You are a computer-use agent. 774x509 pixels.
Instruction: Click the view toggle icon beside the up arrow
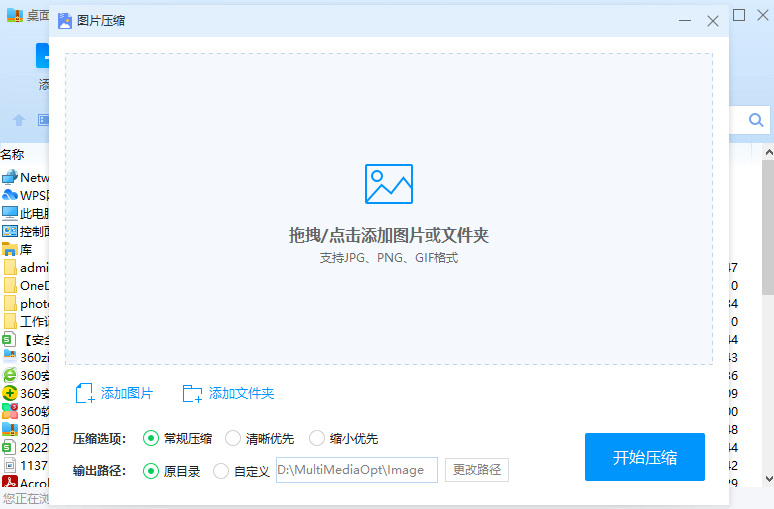pyautogui.click(x=44, y=120)
